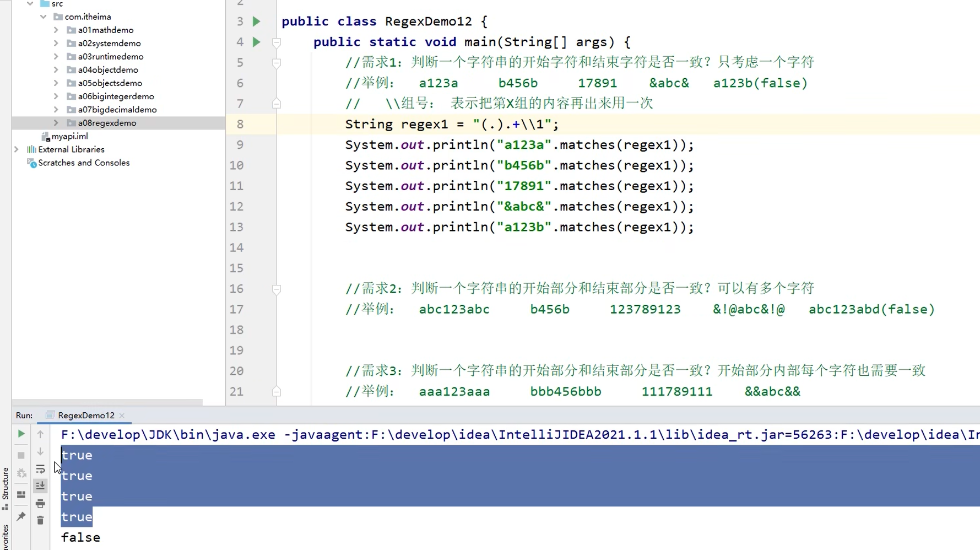Viewport: 980px width, 550px height.
Task: Click the Down the Stack Trace arrow icon
Action: (40, 452)
